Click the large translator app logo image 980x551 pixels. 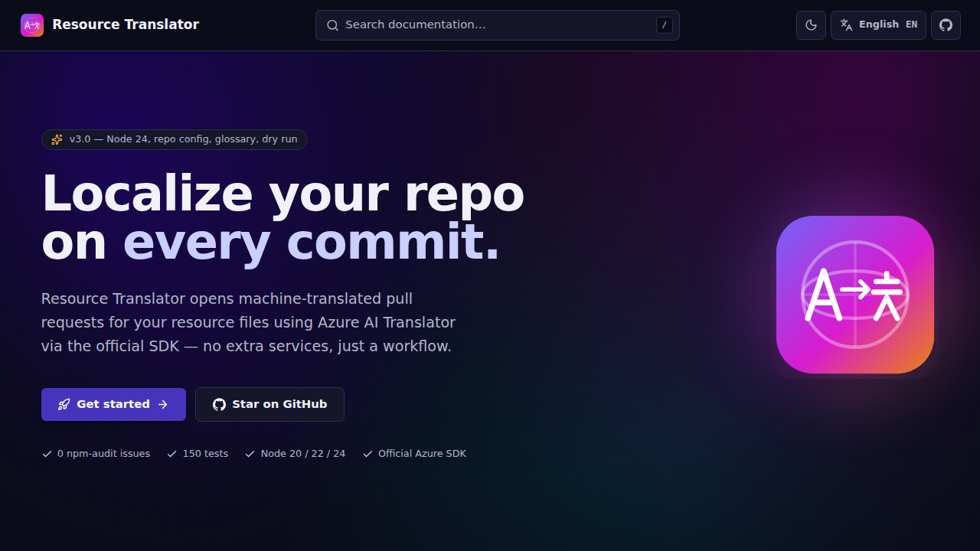pyautogui.click(x=855, y=295)
